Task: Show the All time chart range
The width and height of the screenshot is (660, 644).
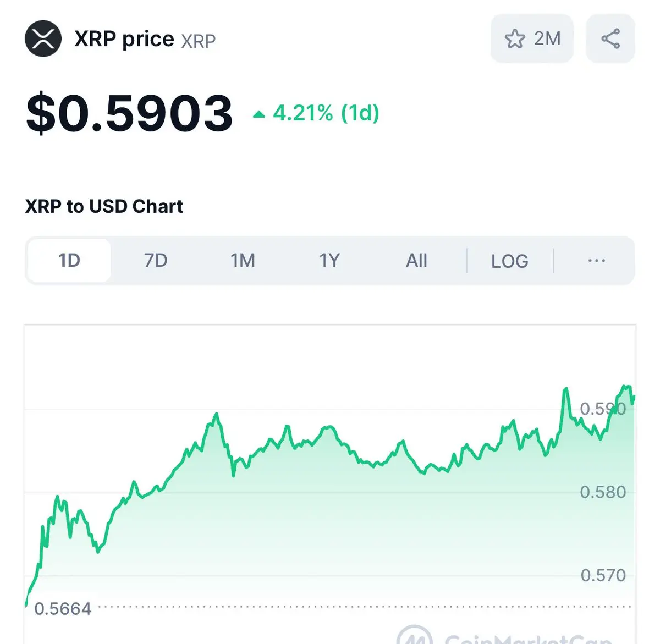Action: coord(416,261)
